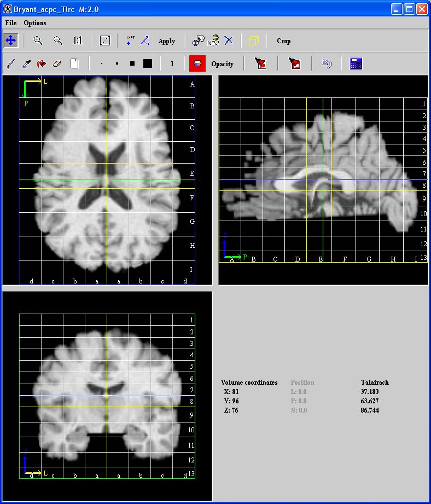Click the zoom in magnifier
Image resolution: width=431 pixels, height=504 pixels.
[38, 40]
